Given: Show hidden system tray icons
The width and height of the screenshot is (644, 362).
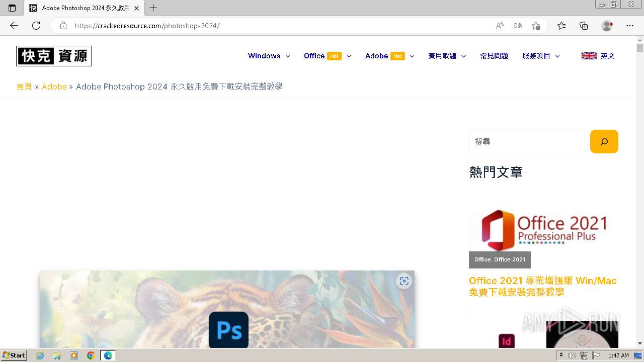Looking at the screenshot, I should tap(561, 355).
